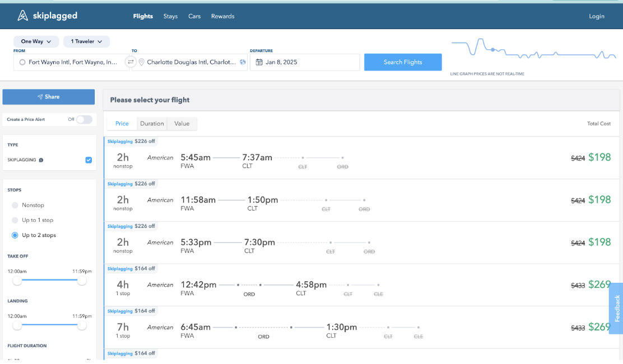The image size is (623, 364).
Task: Open the Stays menu item
Action: coord(170,16)
